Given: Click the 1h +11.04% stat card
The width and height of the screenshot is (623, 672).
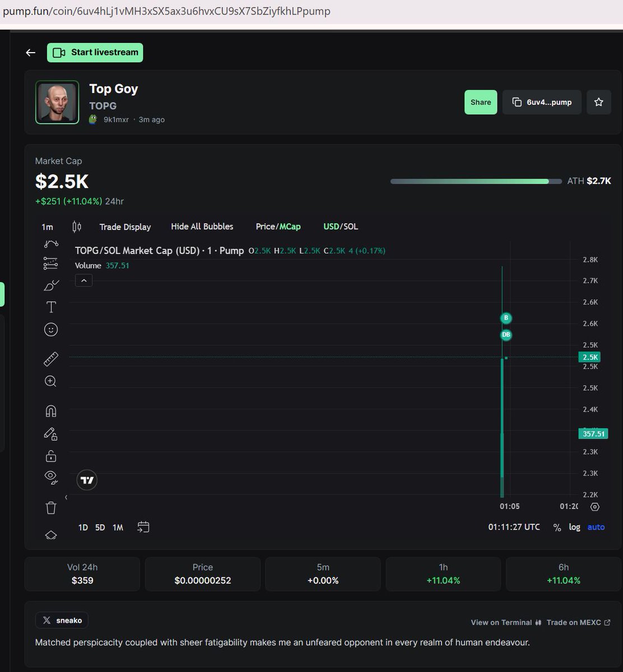Looking at the screenshot, I should [443, 574].
